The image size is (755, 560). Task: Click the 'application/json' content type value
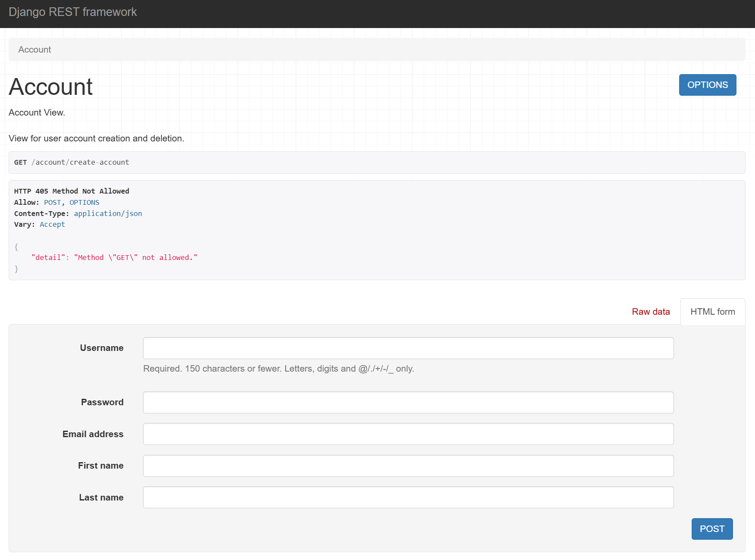(108, 213)
